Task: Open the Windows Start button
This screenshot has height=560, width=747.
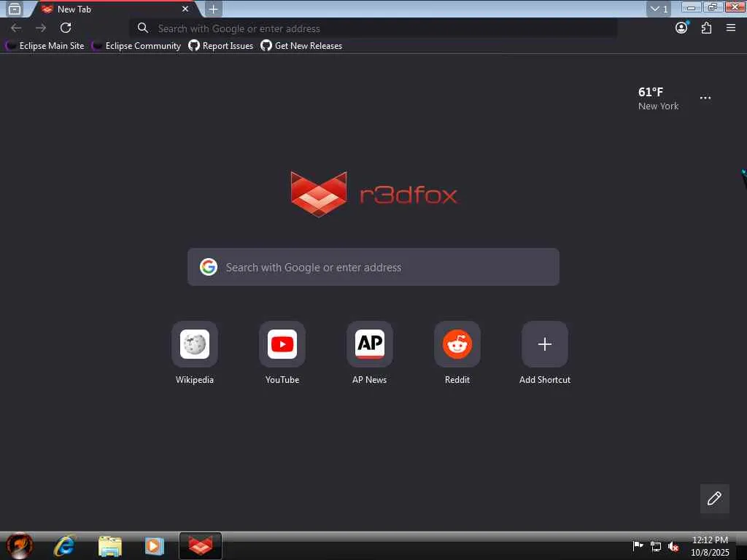Action: tap(20, 545)
